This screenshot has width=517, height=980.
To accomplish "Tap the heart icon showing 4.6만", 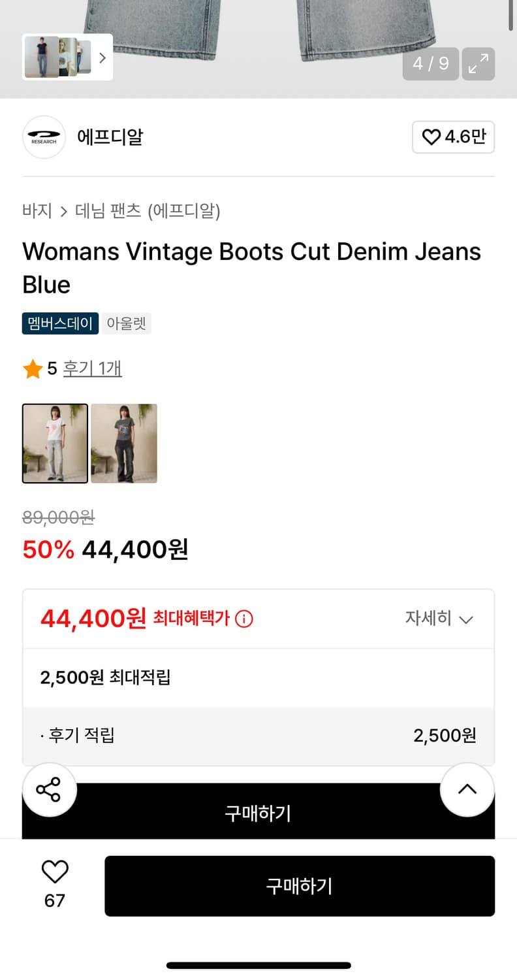I will point(453,137).
